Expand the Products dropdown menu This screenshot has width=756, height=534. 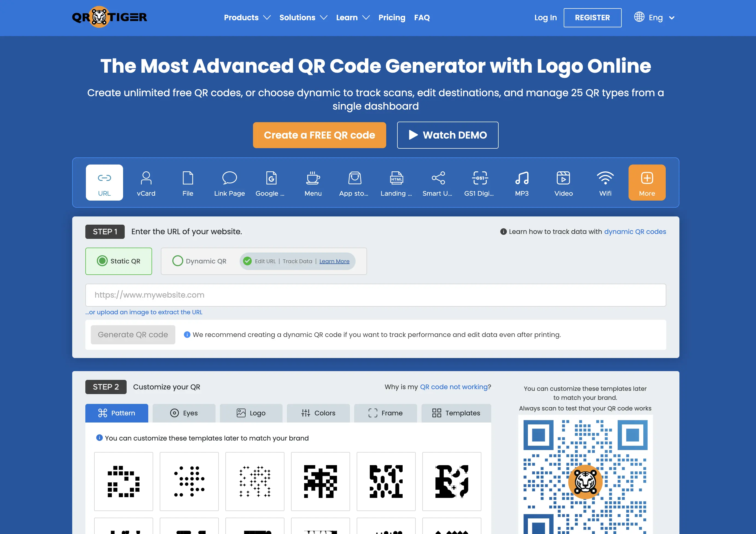(x=247, y=18)
